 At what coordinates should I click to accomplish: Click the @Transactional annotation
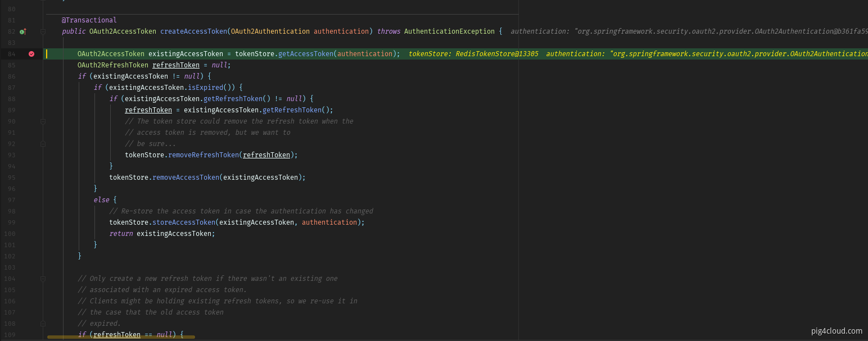point(89,20)
